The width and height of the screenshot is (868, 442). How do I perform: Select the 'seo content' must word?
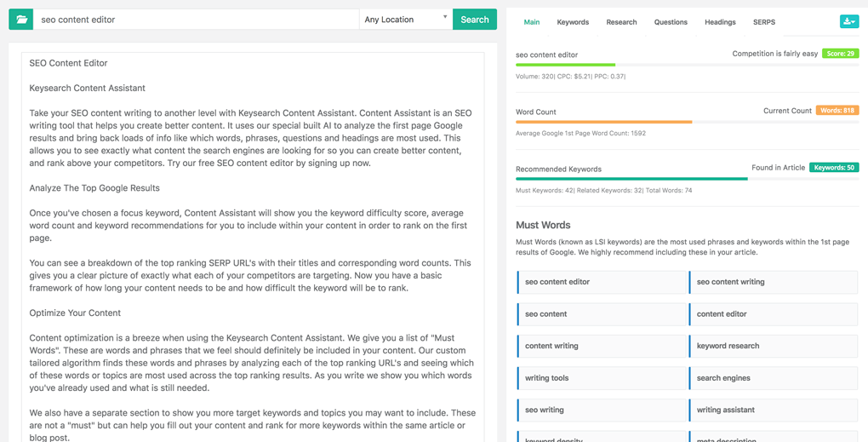click(x=601, y=314)
